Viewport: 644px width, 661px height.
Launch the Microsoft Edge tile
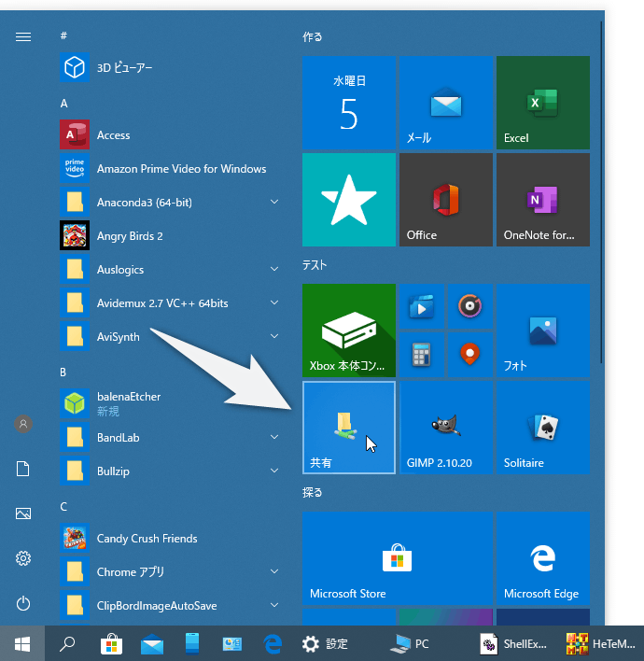tap(543, 558)
